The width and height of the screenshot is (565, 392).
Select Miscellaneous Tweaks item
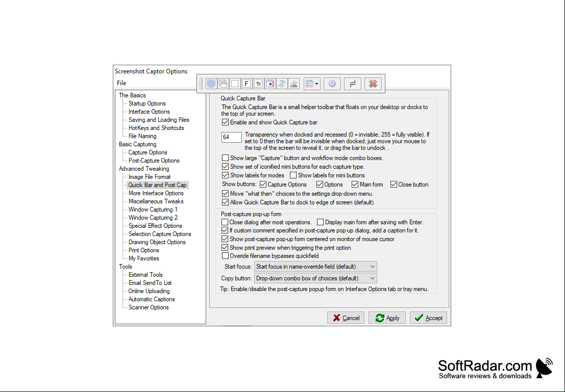(156, 201)
